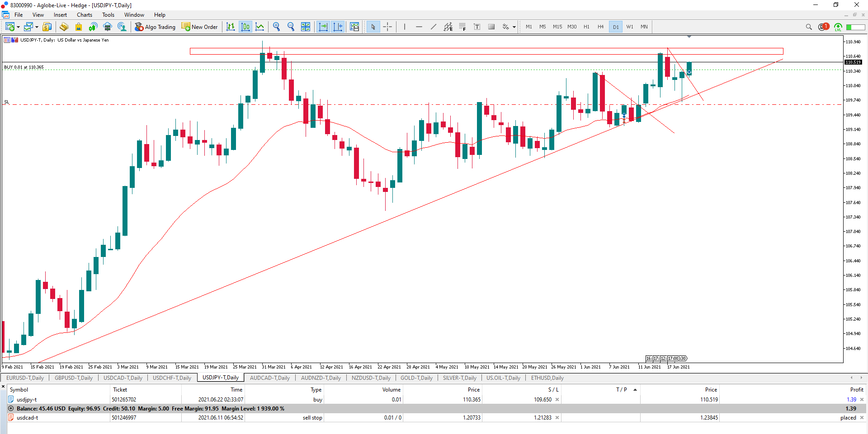The image size is (868, 434).
Task: Select the W1 timeframe button
Action: [x=630, y=27]
